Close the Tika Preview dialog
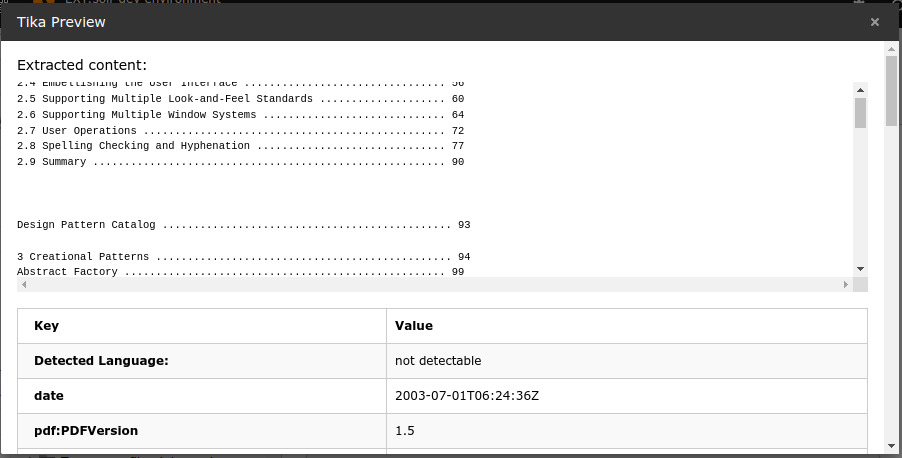 [x=875, y=22]
